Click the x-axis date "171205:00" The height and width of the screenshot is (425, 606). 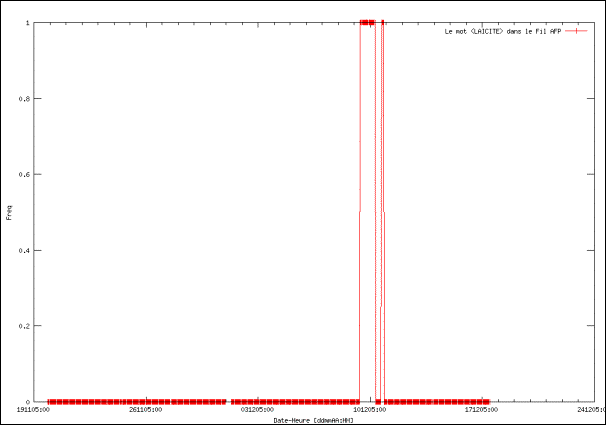tap(482, 410)
